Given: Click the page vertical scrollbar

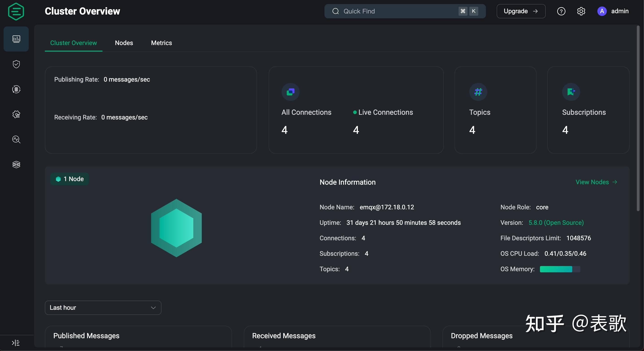Looking at the screenshot, I should point(638,119).
